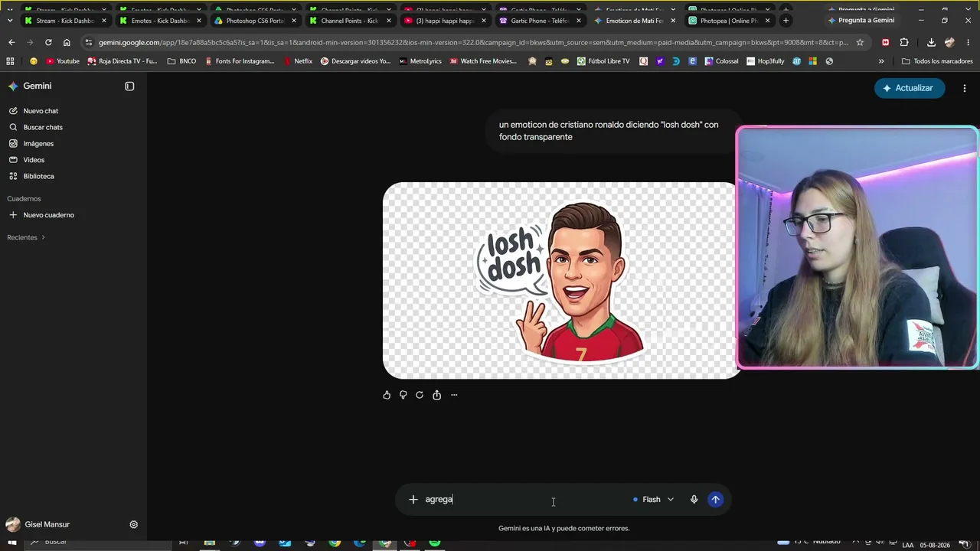Open more options under the image
Screen dimensions: 980x551
coord(454,395)
